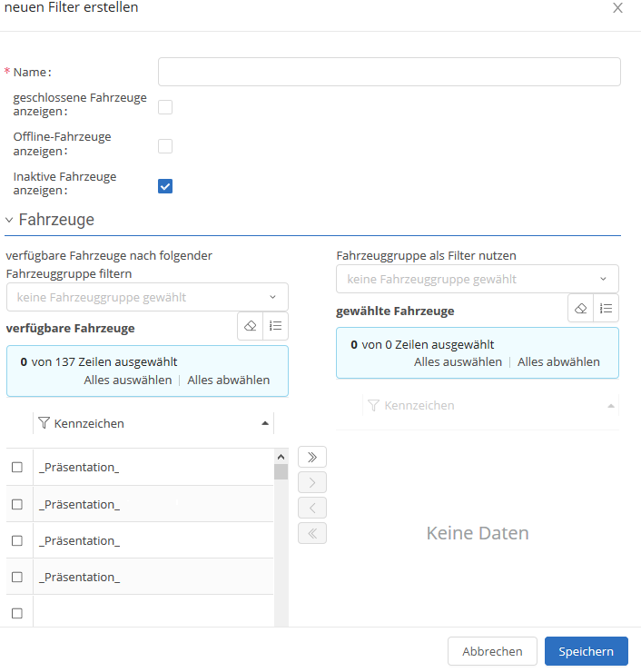Click list options icon above available vehicles

tap(276, 326)
